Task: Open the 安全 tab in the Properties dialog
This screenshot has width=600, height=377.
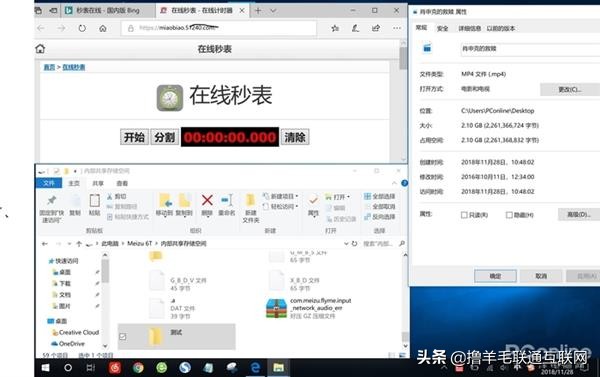Action: pyautogui.click(x=442, y=28)
